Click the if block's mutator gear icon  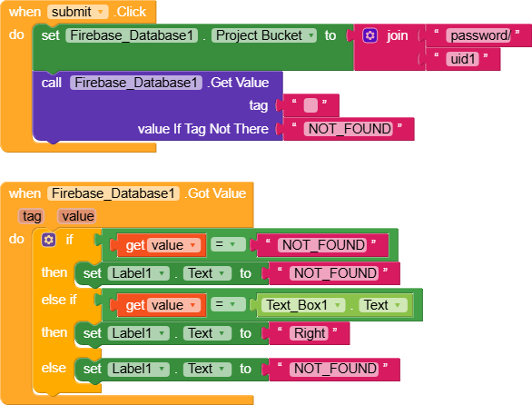click(48, 240)
